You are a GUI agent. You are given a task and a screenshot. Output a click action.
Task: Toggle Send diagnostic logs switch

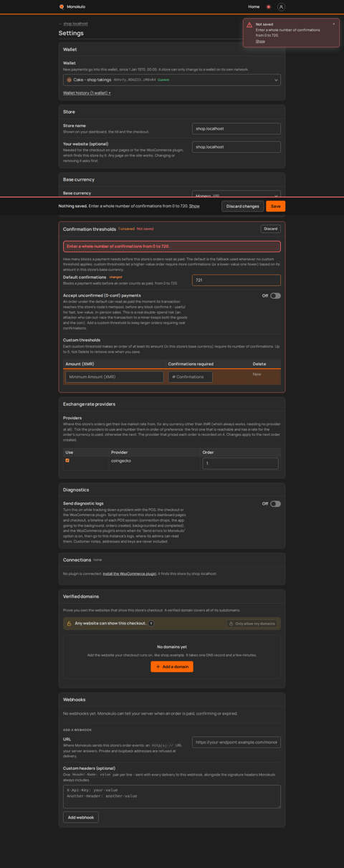[x=275, y=504]
